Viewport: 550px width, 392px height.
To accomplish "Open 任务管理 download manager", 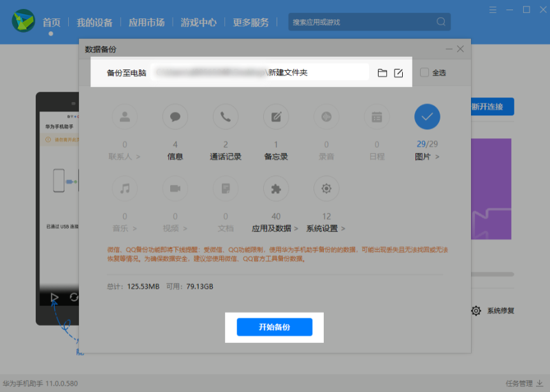I will coord(525,384).
